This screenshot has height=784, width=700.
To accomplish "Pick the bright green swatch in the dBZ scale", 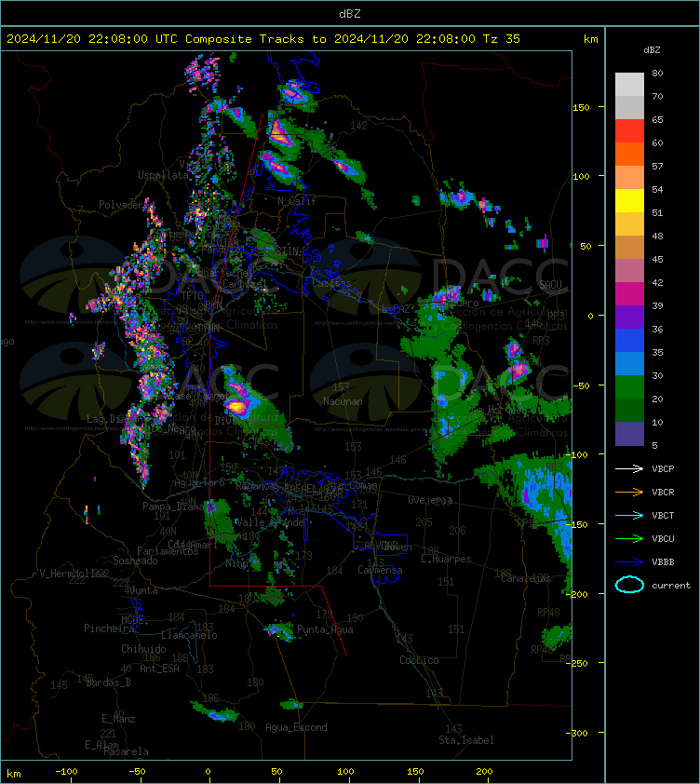I will point(629,386).
